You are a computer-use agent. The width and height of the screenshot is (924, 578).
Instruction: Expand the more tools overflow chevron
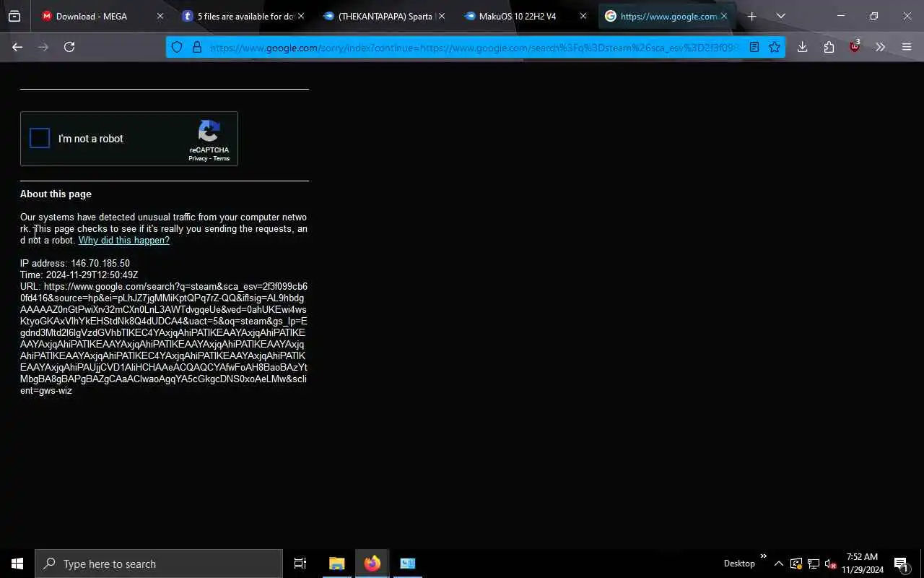[x=881, y=47]
